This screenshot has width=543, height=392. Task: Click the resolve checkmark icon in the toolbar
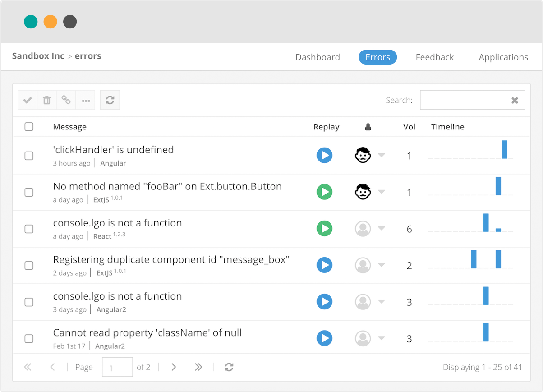point(28,100)
